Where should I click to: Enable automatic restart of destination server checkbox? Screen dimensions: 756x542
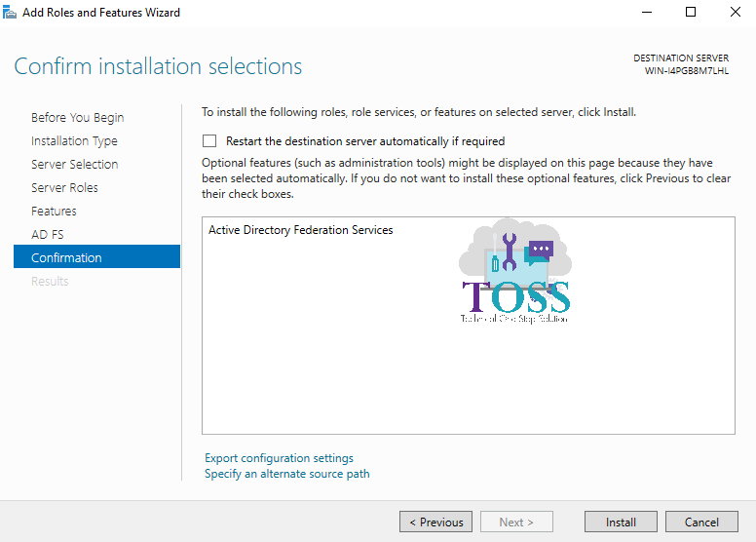209,141
